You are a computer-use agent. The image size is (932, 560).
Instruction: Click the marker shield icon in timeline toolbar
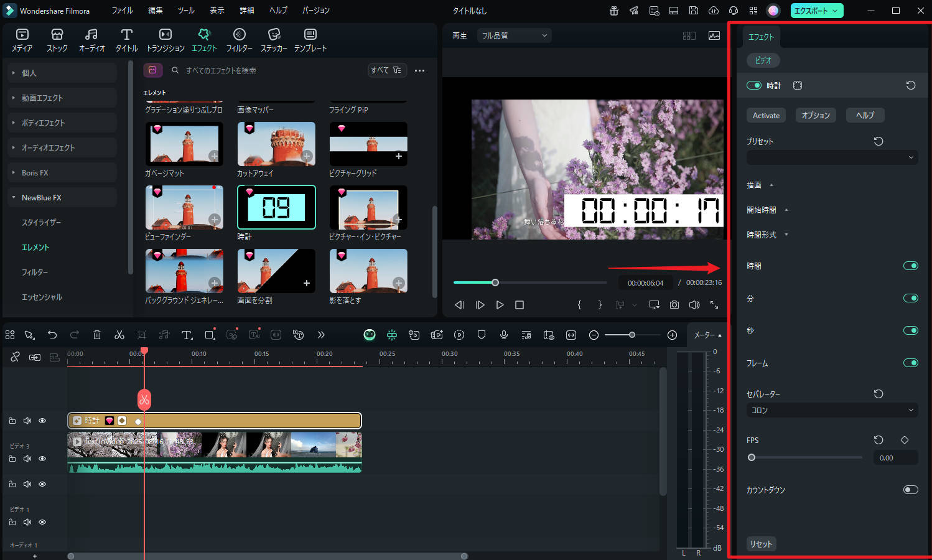[x=482, y=335]
